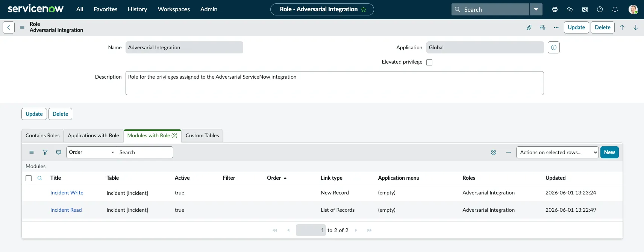Open the Workspaces menu

click(x=174, y=9)
